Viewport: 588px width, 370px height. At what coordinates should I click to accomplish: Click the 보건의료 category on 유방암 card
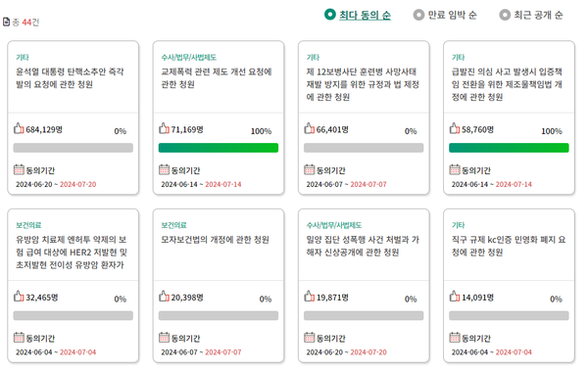click(x=28, y=225)
